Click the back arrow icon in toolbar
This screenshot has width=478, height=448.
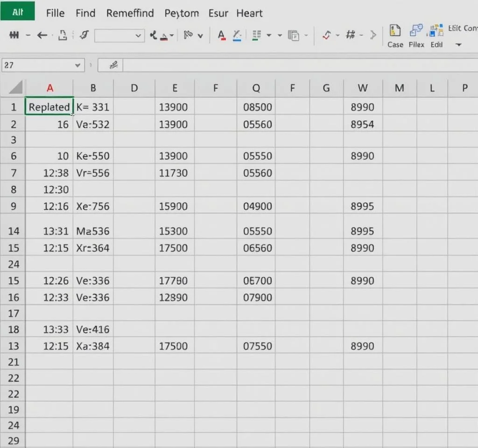pos(42,35)
